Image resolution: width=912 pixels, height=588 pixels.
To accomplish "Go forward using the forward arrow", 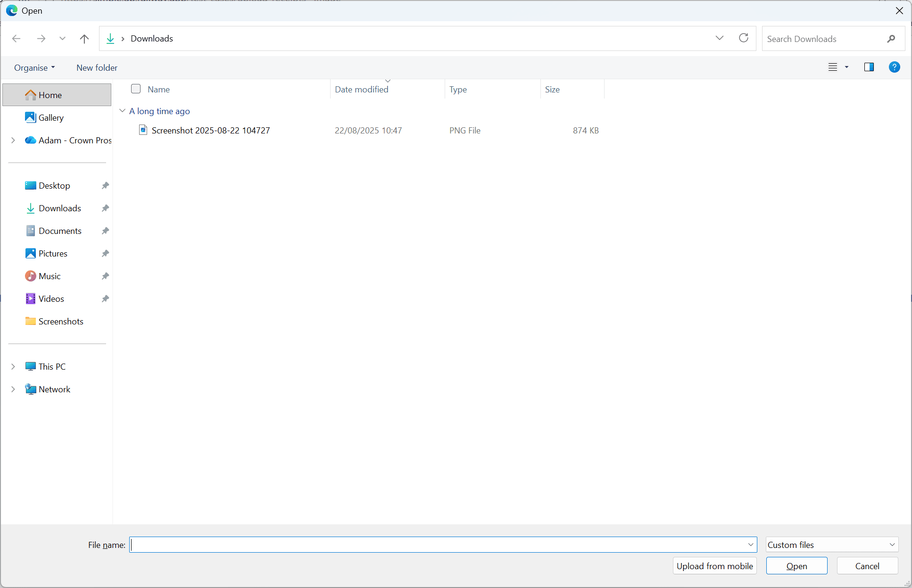I will [41, 39].
